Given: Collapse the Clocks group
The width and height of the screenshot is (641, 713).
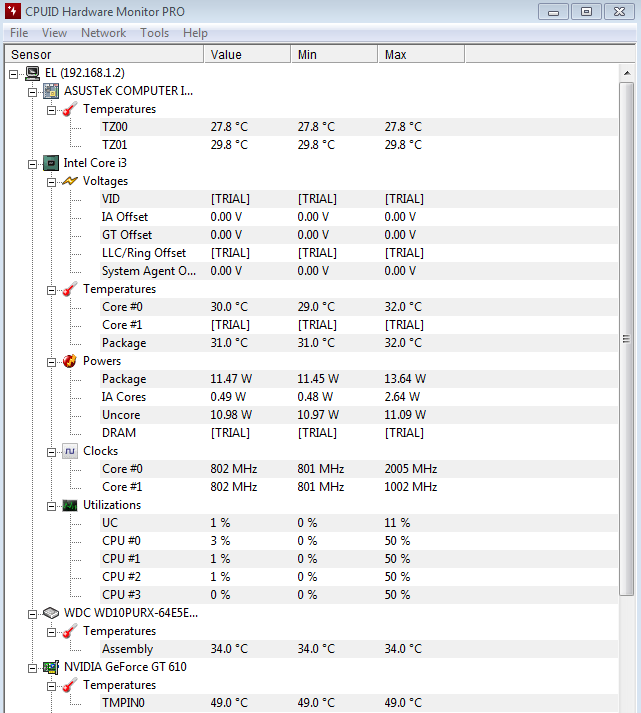Looking at the screenshot, I should pos(51,452).
